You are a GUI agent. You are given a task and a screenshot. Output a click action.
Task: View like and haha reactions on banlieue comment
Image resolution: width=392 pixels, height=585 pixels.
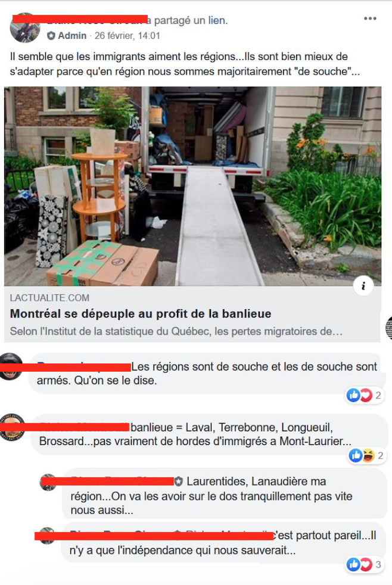[366, 455]
